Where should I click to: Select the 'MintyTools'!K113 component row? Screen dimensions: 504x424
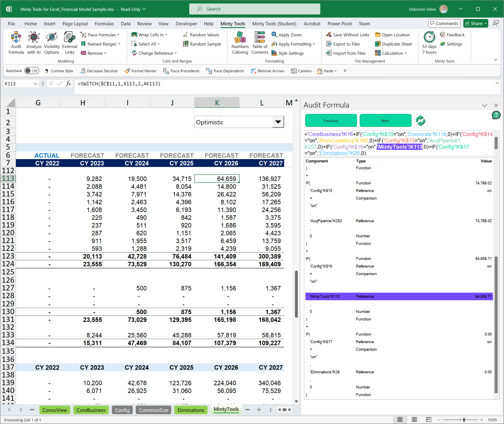(399, 296)
